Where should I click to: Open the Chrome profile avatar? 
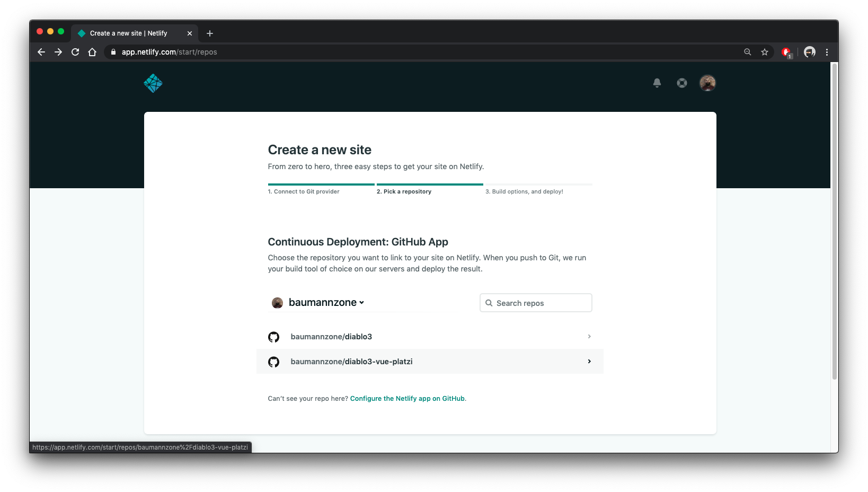810,52
